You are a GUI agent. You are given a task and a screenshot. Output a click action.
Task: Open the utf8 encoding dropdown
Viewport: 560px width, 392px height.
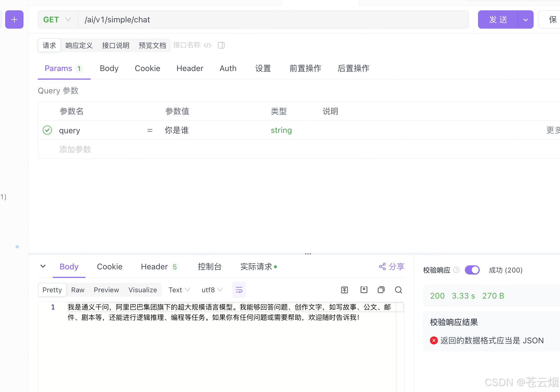[x=212, y=290]
